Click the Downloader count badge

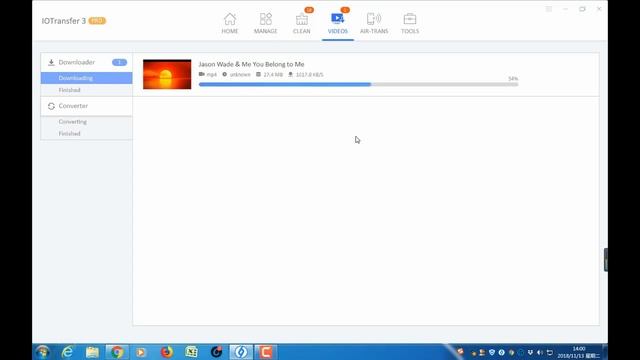click(x=119, y=62)
